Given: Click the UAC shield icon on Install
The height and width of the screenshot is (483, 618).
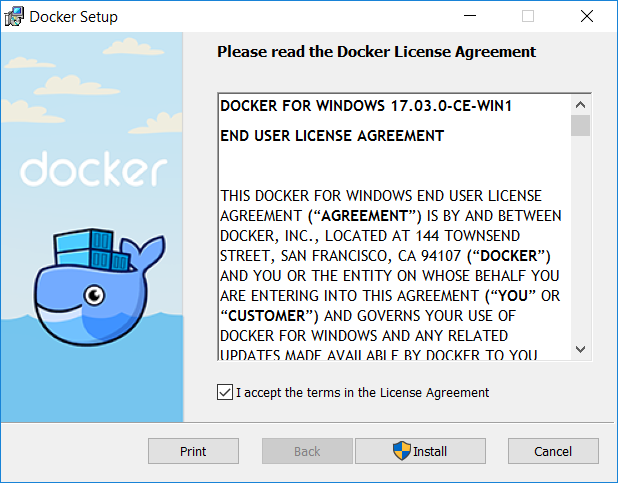Looking at the screenshot, I should (402, 451).
